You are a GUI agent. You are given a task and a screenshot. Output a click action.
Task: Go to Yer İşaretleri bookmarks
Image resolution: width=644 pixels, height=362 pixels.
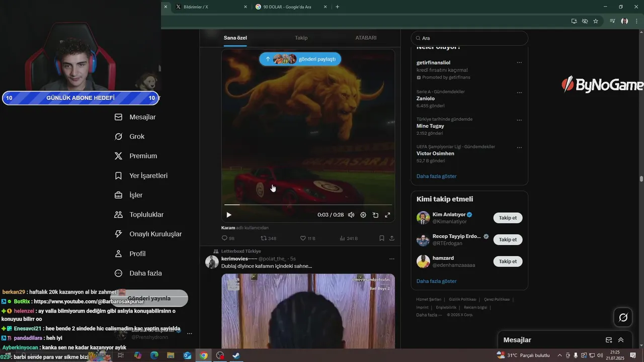[x=141, y=176]
